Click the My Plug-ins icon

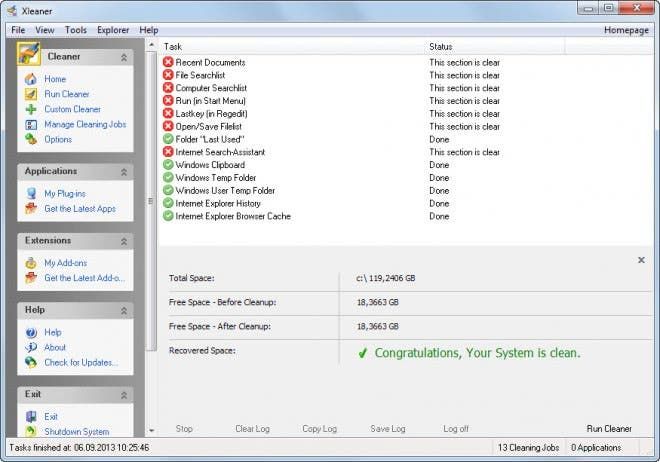[31, 194]
